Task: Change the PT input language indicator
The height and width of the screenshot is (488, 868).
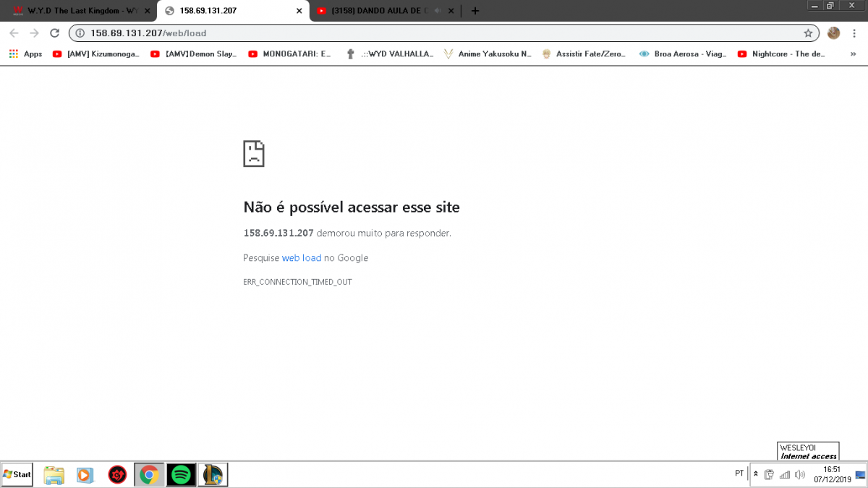Action: (x=739, y=474)
